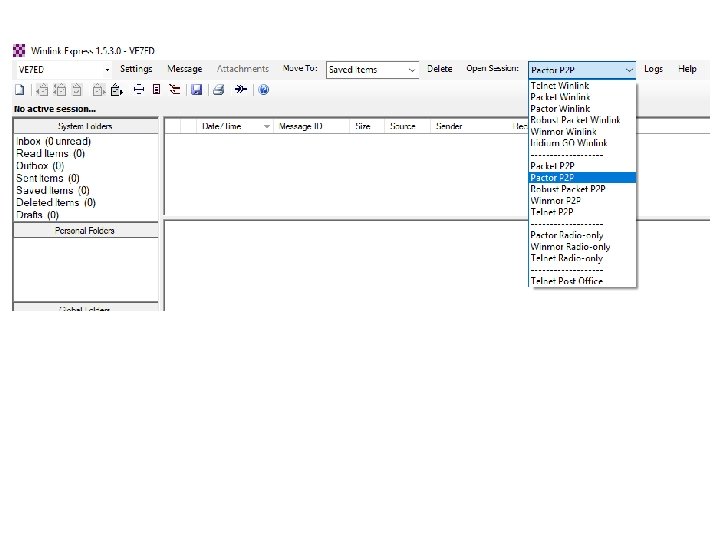Open the Settings menu
The width and height of the screenshot is (720, 540).
[x=136, y=69]
